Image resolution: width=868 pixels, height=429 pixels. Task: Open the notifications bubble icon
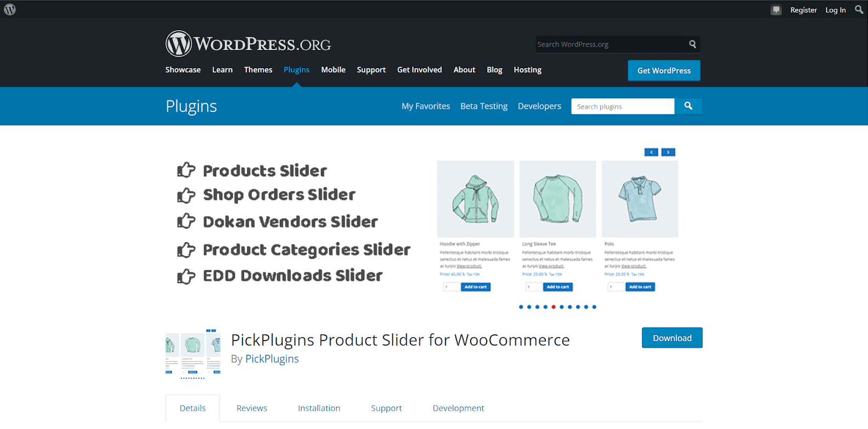(776, 10)
